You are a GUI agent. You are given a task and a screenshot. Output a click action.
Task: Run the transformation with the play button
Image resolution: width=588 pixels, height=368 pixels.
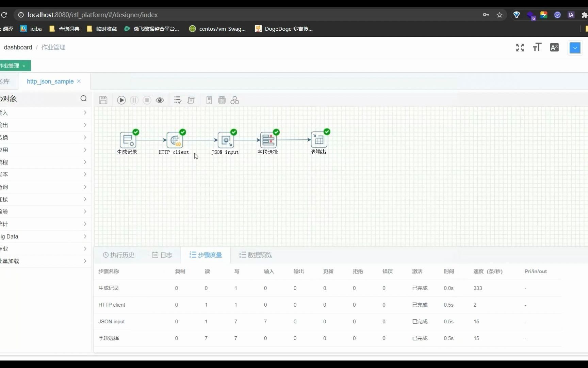coord(121,100)
